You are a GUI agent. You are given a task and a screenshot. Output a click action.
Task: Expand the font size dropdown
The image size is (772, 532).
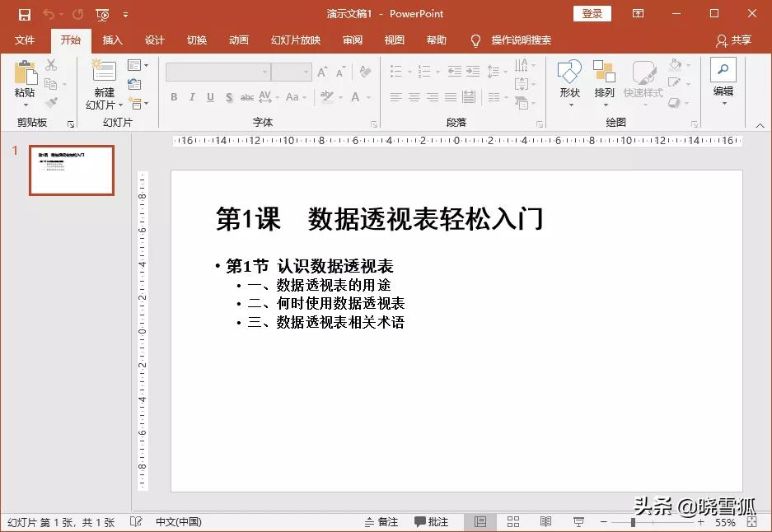coord(306,72)
